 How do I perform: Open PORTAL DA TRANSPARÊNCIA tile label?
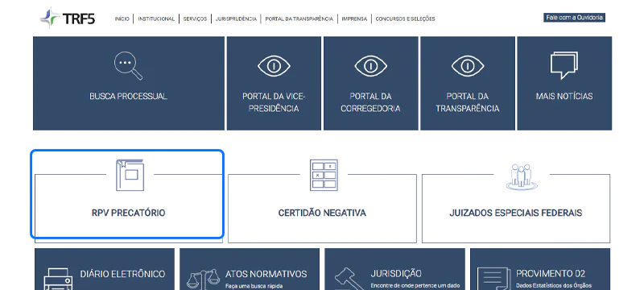coord(468,102)
